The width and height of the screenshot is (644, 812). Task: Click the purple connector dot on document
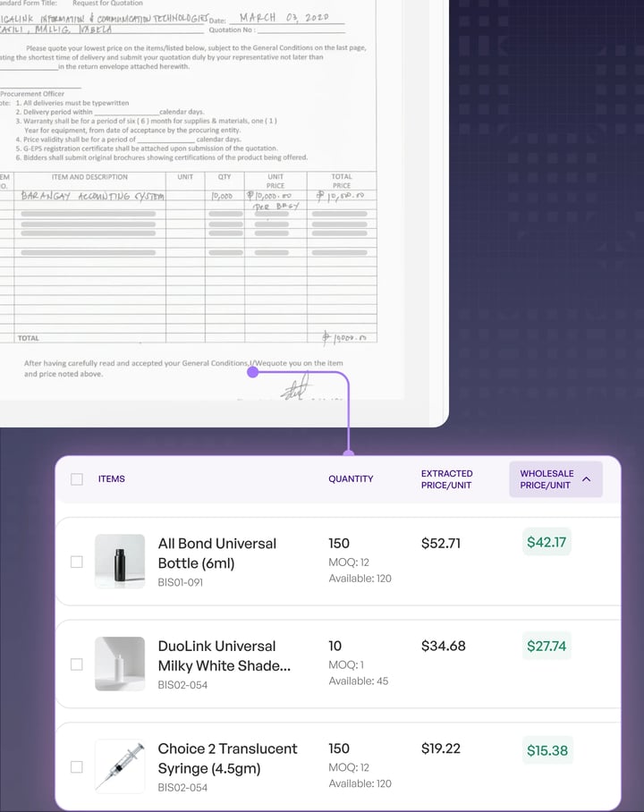pos(252,372)
